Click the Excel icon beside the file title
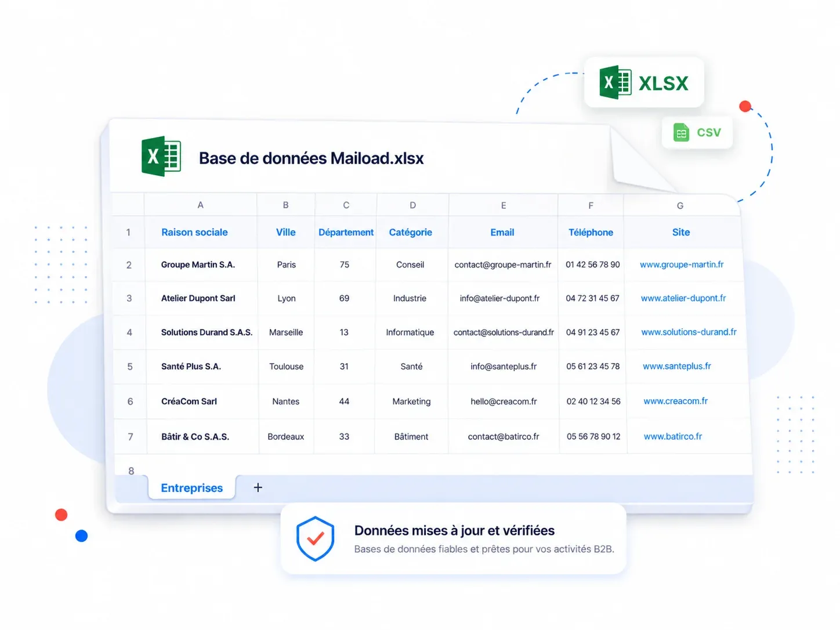Screen dimensions: 840x630 (x=161, y=156)
